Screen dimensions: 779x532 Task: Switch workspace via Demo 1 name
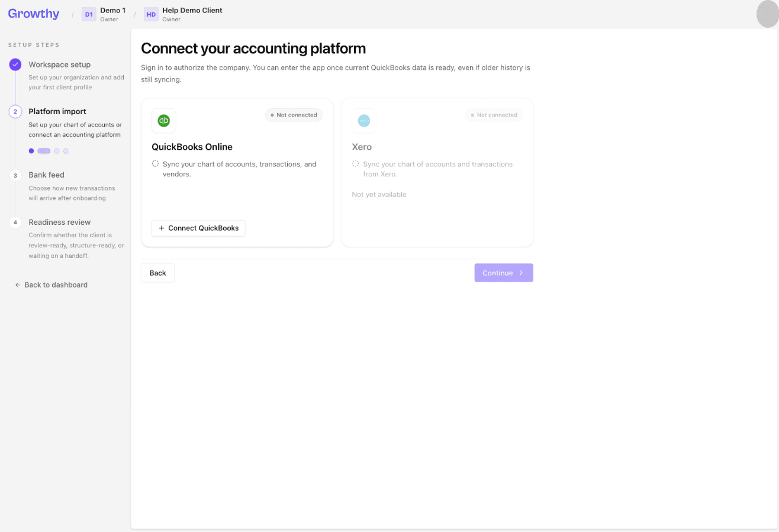coord(112,10)
